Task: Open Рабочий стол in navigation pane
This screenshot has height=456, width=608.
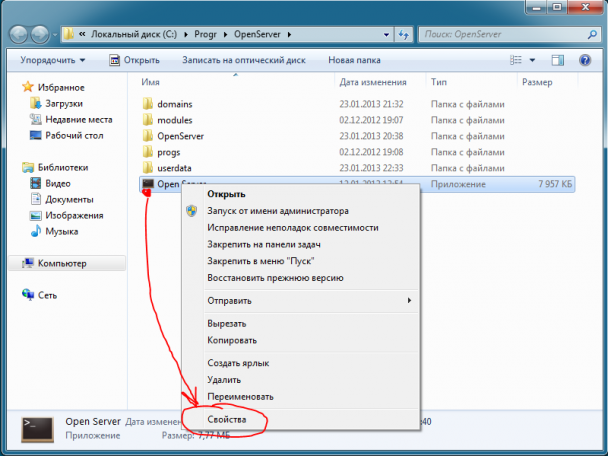Action: click(x=67, y=135)
